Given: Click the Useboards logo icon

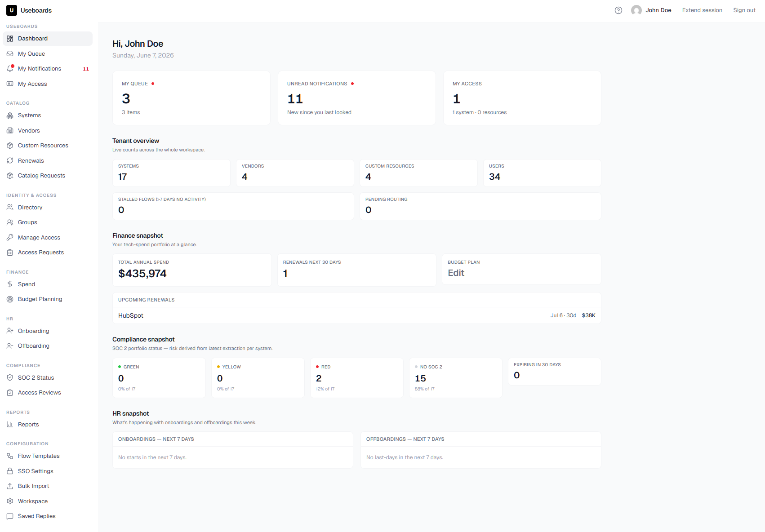Looking at the screenshot, I should (x=12, y=10).
